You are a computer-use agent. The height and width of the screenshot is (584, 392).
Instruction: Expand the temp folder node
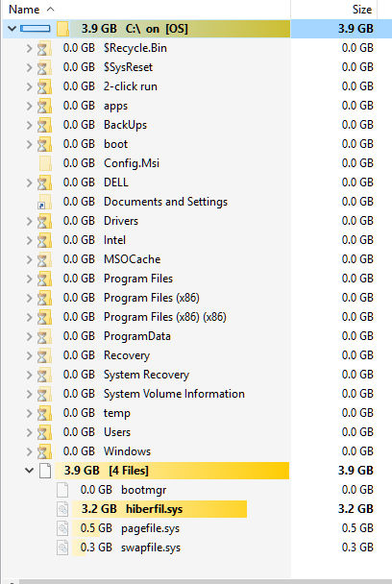(x=29, y=413)
